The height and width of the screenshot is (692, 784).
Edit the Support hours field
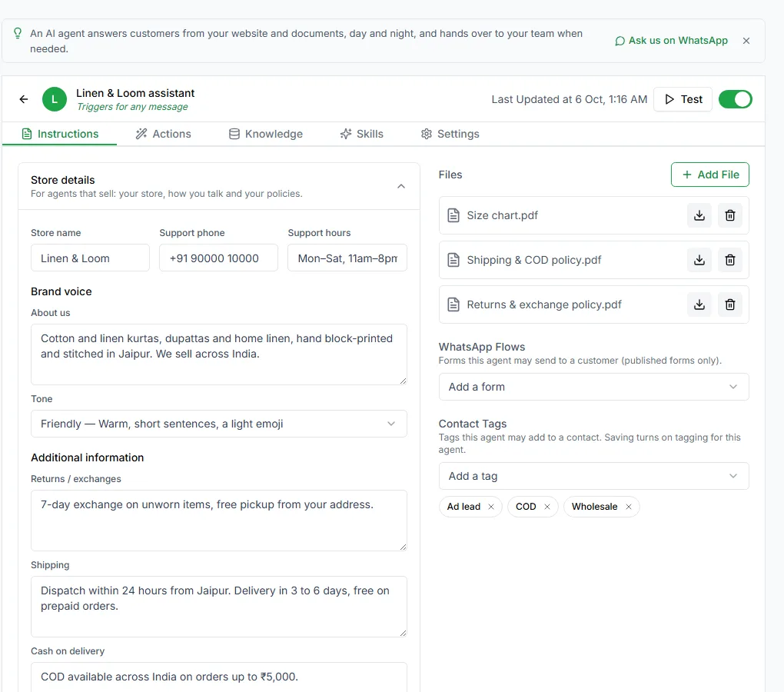point(347,258)
